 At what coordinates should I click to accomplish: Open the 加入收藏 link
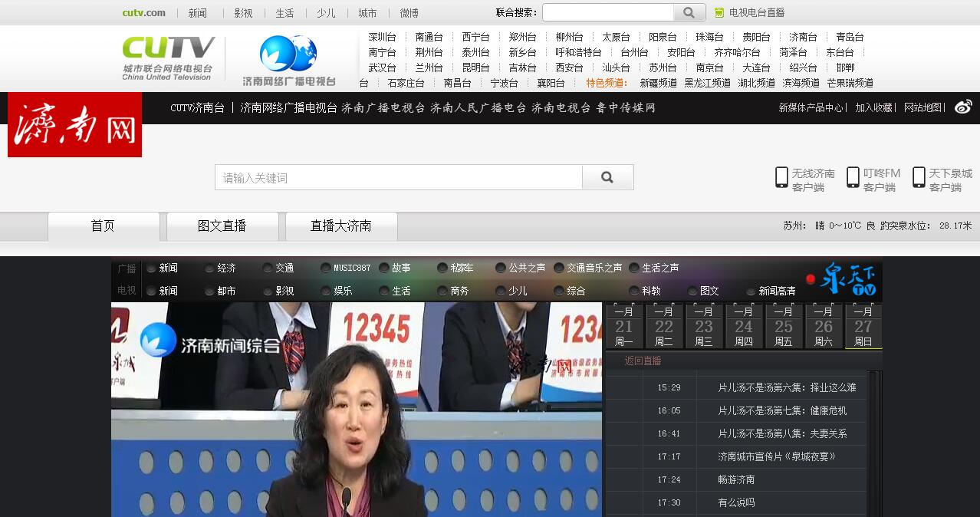pyautogui.click(x=873, y=108)
